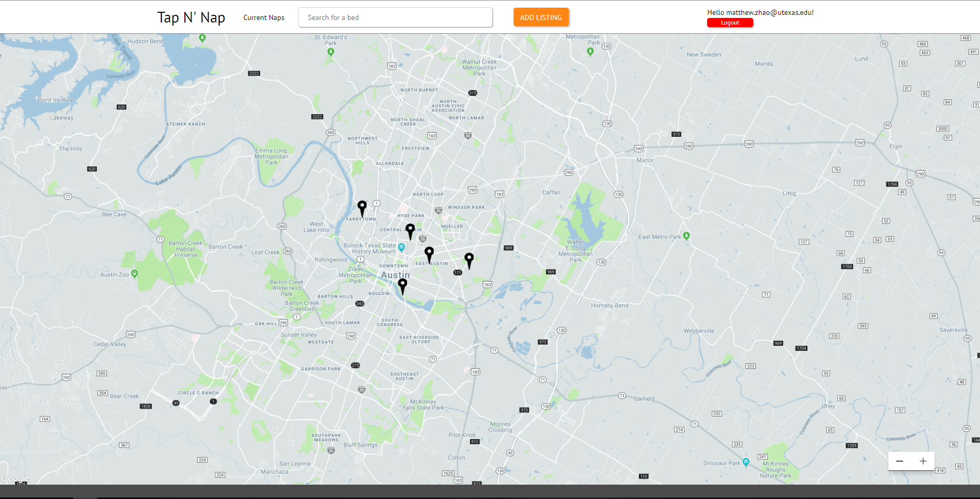Image resolution: width=980 pixels, height=499 pixels.
Task: Click the Emma Long Metropolitan Park label
Action: click(x=271, y=157)
